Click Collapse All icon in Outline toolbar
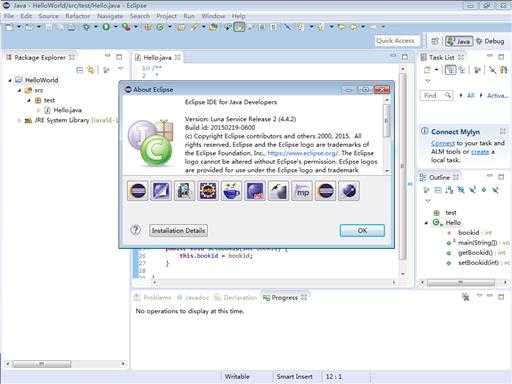 [438, 190]
